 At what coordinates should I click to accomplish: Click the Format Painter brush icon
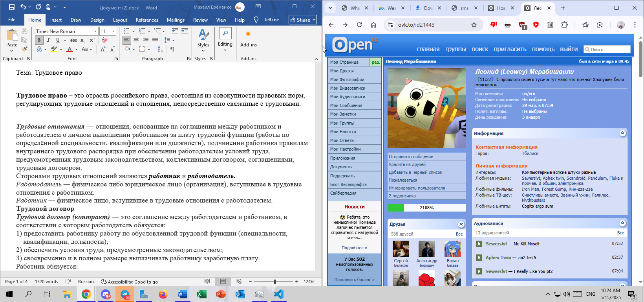[24, 49]
